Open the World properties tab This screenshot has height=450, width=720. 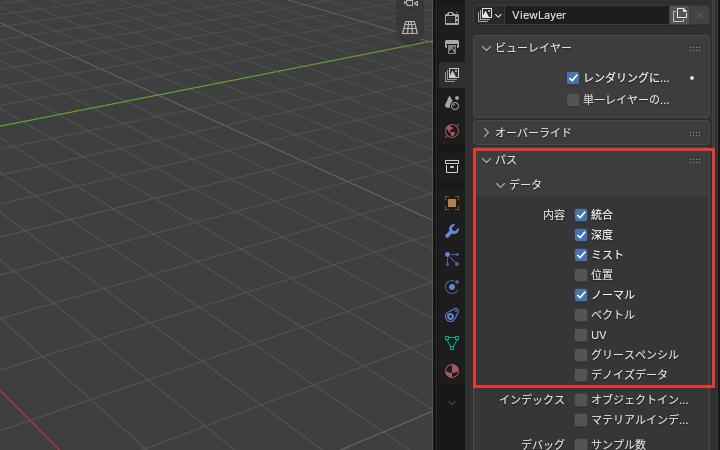[x=452, y=131]
